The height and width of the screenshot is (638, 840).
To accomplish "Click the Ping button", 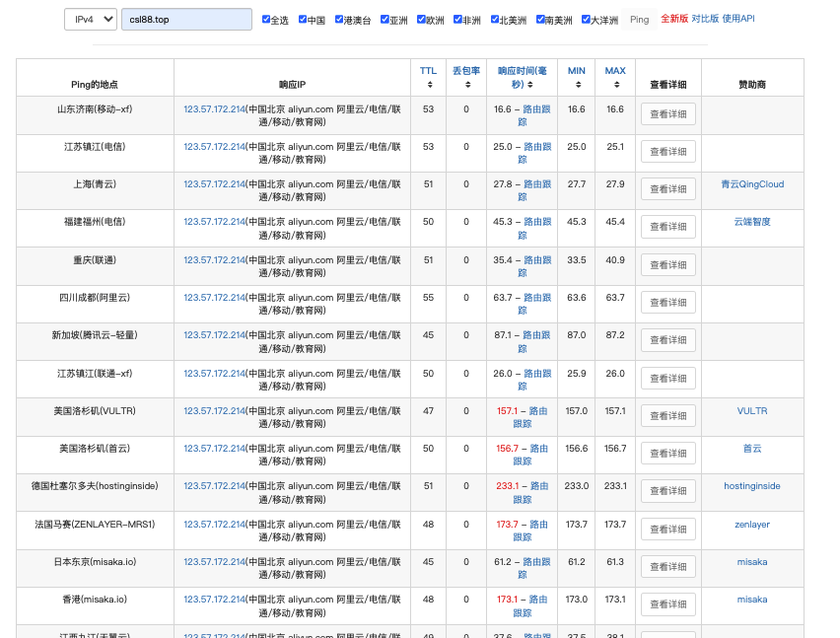I will click(639, 20).
